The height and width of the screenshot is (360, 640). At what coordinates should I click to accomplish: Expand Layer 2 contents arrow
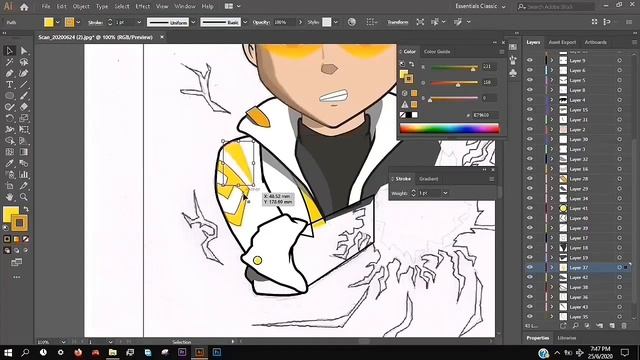(x=552, y=129)
